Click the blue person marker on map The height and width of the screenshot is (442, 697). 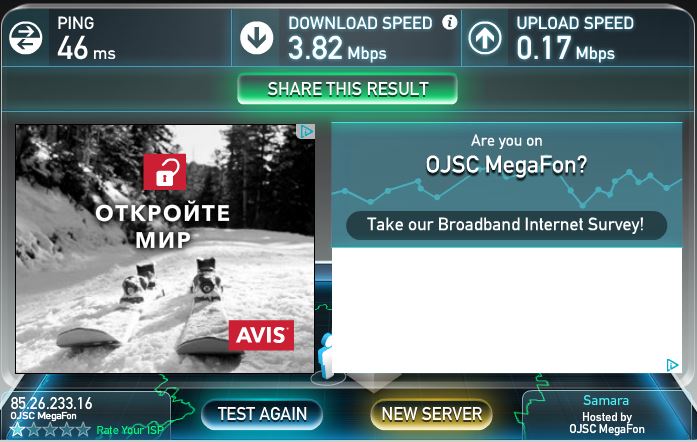click(325, 356)
